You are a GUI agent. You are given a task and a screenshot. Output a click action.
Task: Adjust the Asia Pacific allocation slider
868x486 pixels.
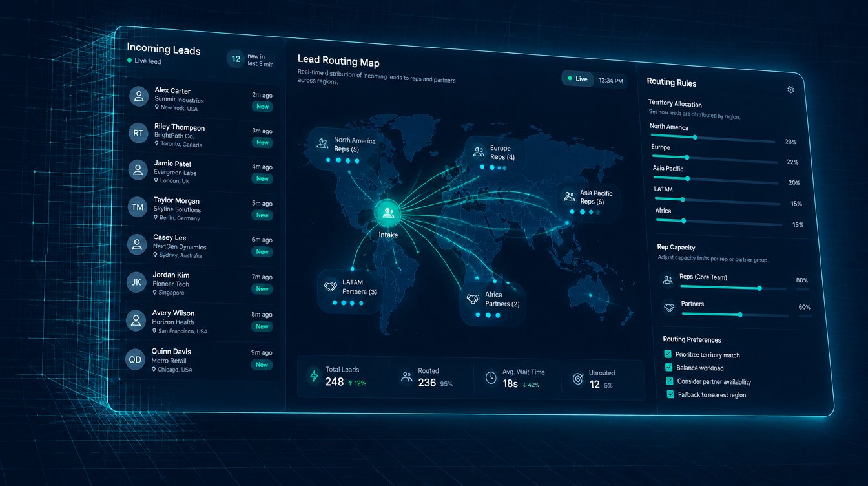point(716,180)
